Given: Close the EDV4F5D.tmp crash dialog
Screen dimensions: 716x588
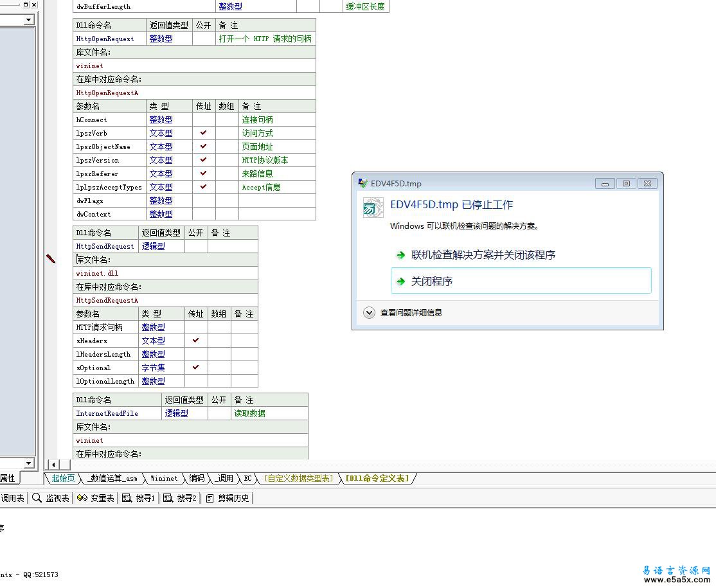Looking at the screenshot, I should point(647,184).
